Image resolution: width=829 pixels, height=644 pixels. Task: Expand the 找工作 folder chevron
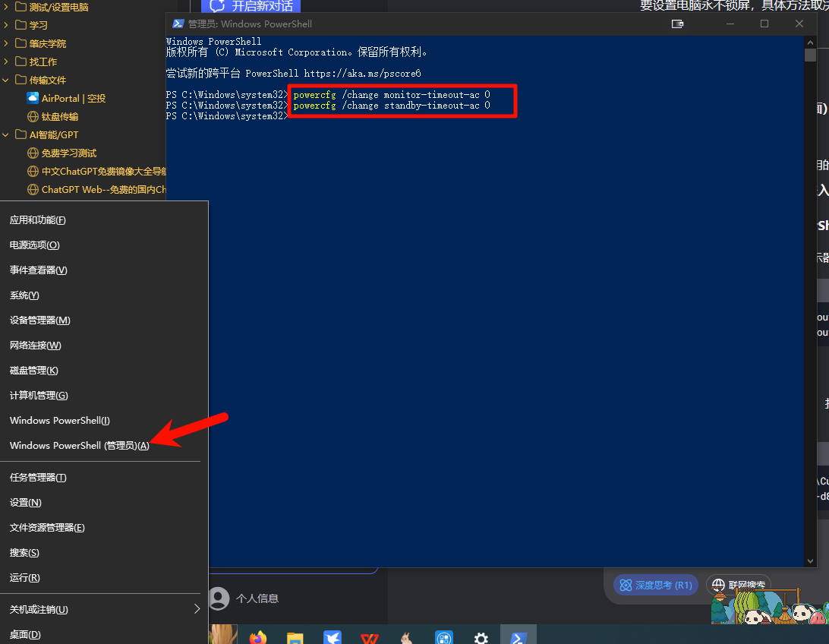(6, 62)
